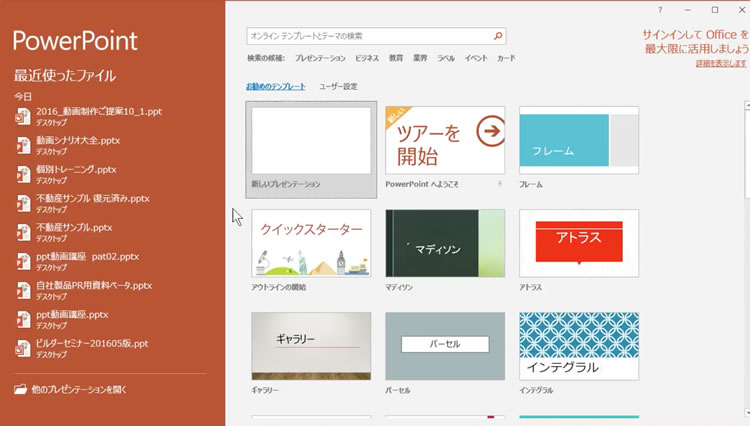Switch to お勧めのテンプレート tab
The width and height of the screenshot is (750, 426).
276,87
